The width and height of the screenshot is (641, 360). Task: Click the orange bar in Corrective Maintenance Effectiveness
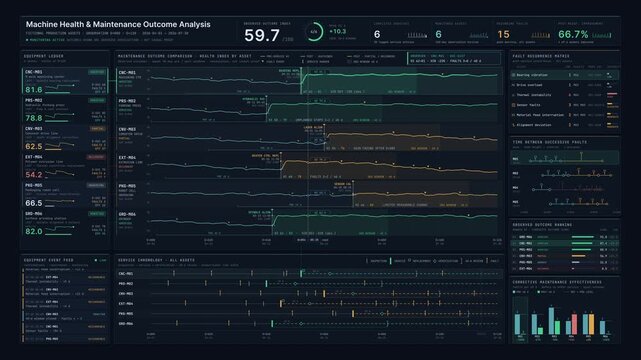591,324
